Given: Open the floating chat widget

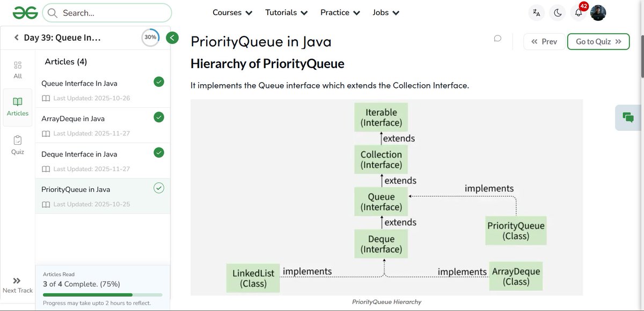Looking at the screenshot, I should click(x=628, y=117).
